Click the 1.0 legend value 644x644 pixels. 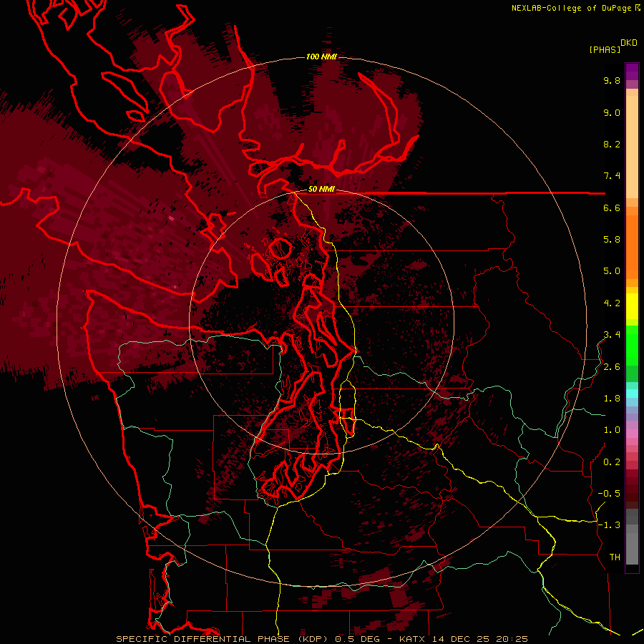point(612,431)
